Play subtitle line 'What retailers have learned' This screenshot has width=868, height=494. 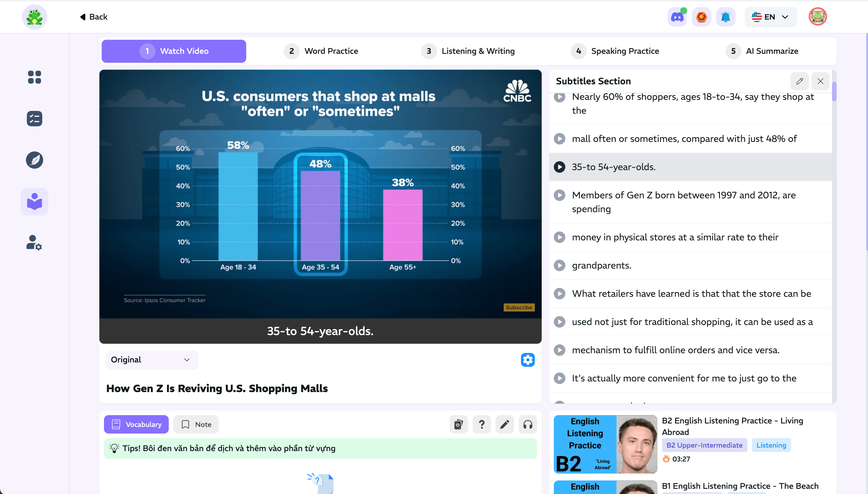tap(560, 293)
